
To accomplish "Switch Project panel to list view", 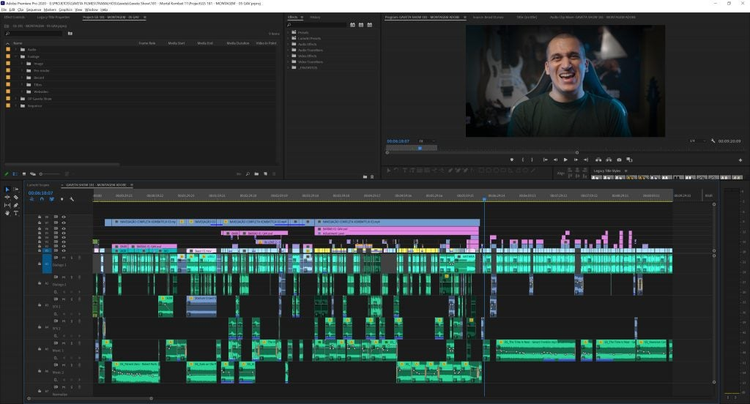I will [x=15, y=174].
